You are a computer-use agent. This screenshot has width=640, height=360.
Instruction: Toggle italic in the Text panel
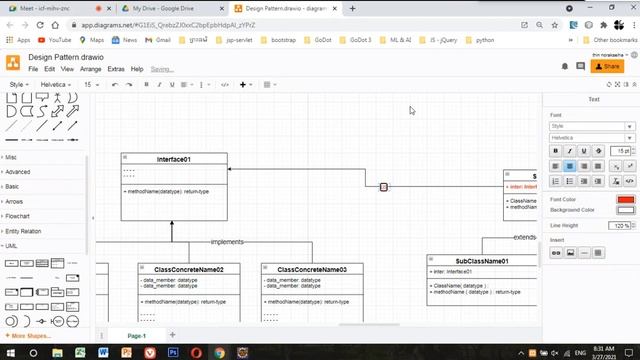[570, 151]
